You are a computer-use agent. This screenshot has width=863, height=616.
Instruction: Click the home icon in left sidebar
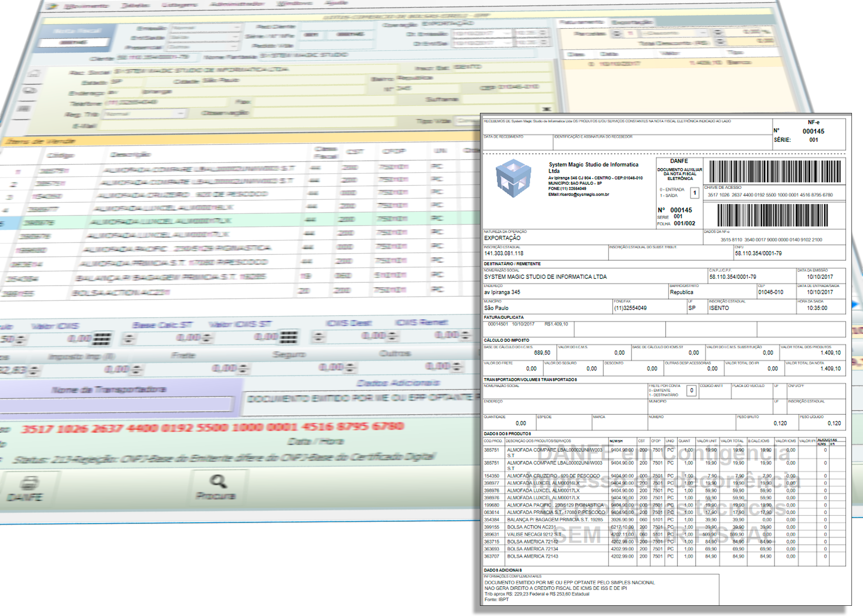34,74
